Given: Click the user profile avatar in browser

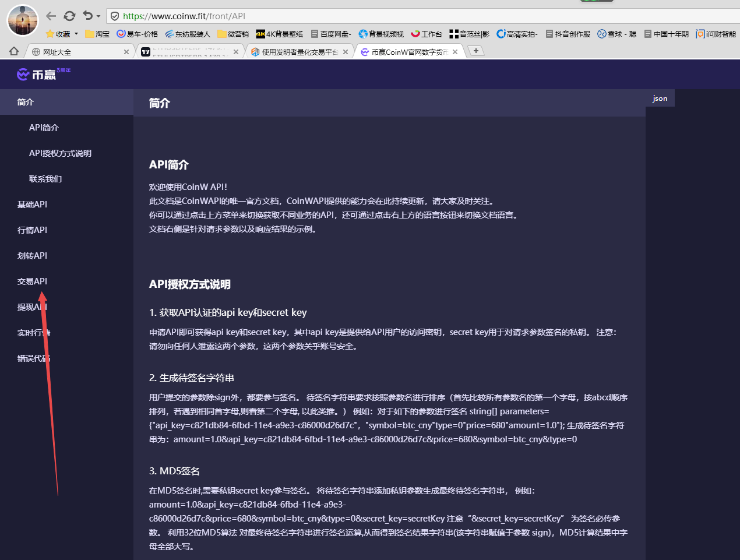Looking at the screenshot, I should pyautogui.click(x=22, y=20).
